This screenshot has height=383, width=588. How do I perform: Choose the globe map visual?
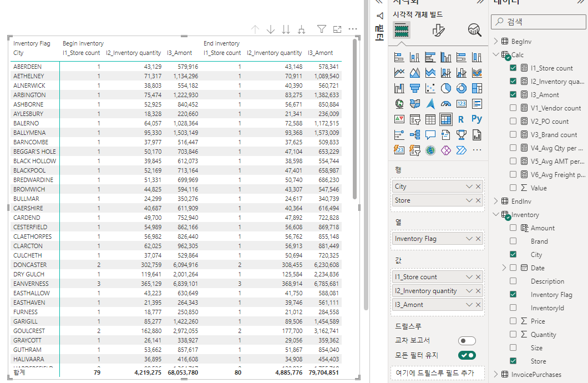coord(399,104)
